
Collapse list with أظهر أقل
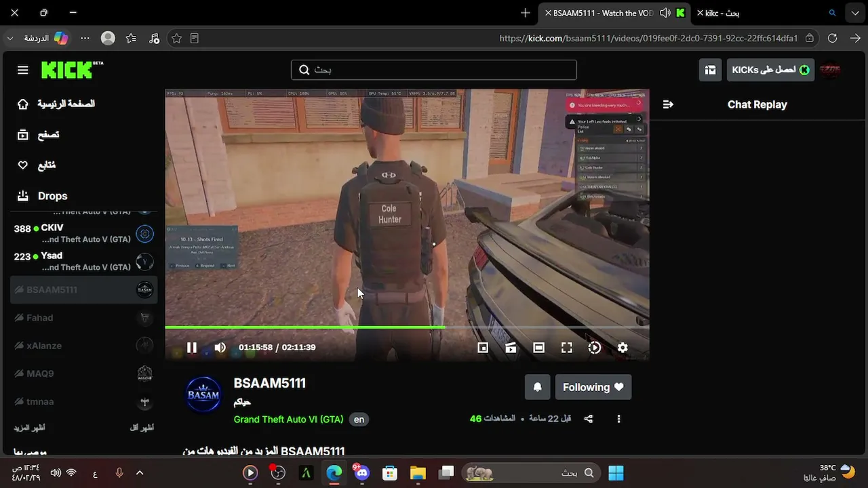point(142,428)
